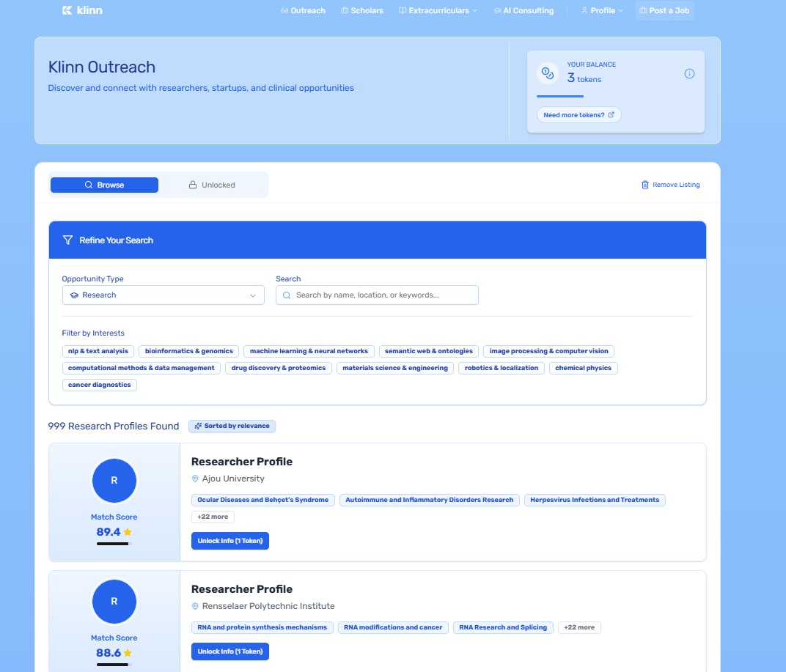This screenshot has width=786, height=672.
Task: Click the graduation cap icon in Opportunity Type
Action: [x=74, y=295]
